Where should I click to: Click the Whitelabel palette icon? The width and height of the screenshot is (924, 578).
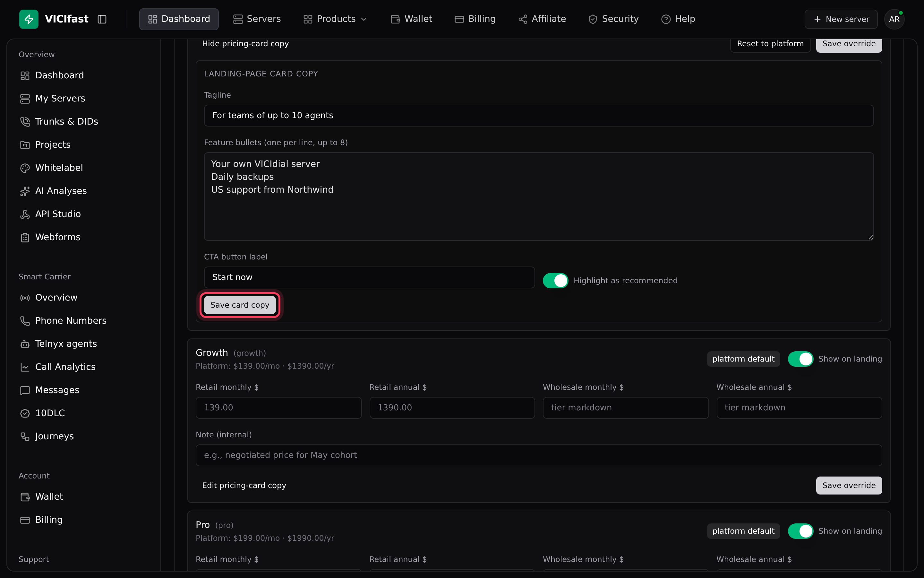[25, 168]
